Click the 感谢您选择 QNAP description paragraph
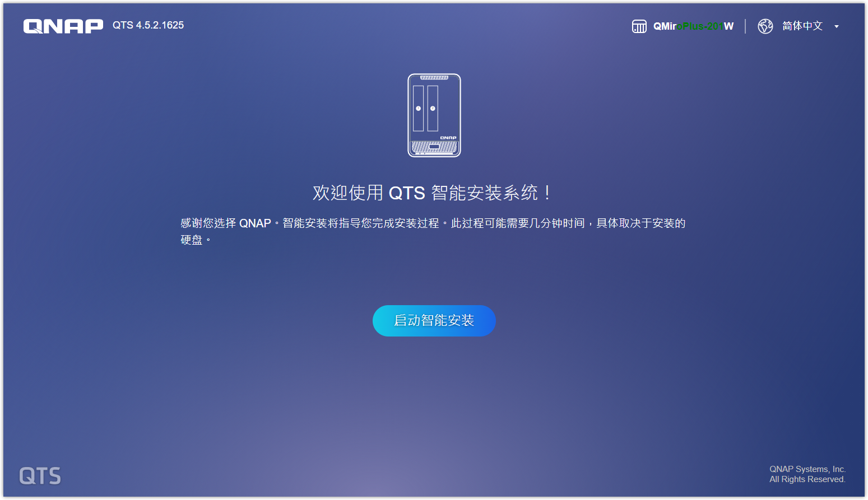Image resolution: width=868 pixels, height=500 pixels. click(x=433, y=231)
